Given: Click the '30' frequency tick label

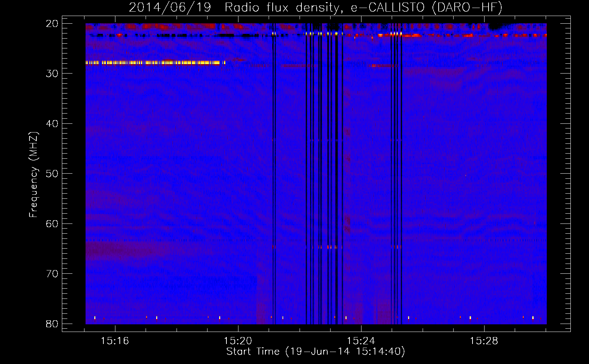Looking at the screenshot, I should point(52,74).
